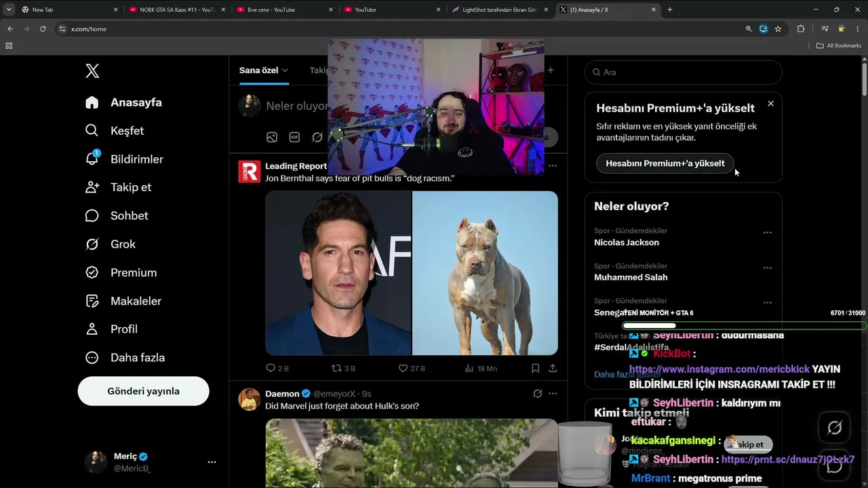Reply to the Leading Report post

coord(277,368)
